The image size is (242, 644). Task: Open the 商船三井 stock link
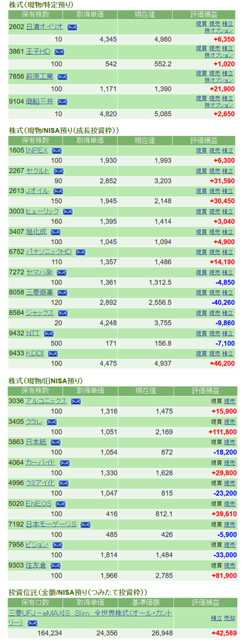click(40, 101)
